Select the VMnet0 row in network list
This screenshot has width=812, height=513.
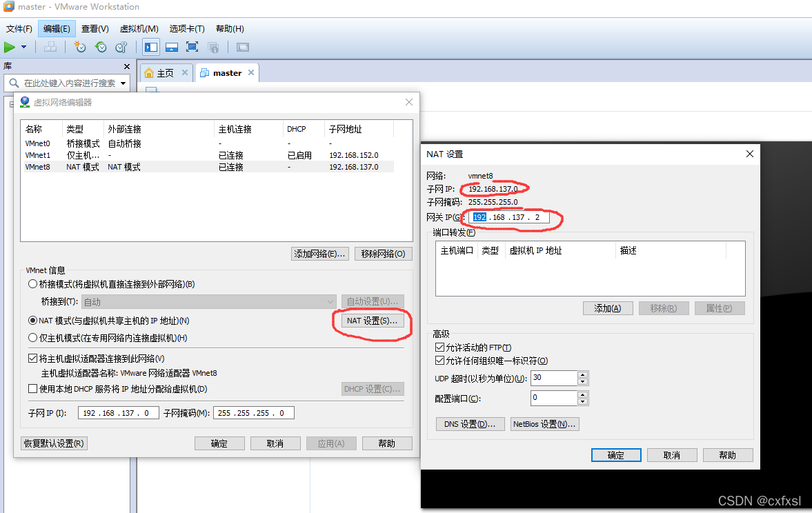click(x=208, y=143)
